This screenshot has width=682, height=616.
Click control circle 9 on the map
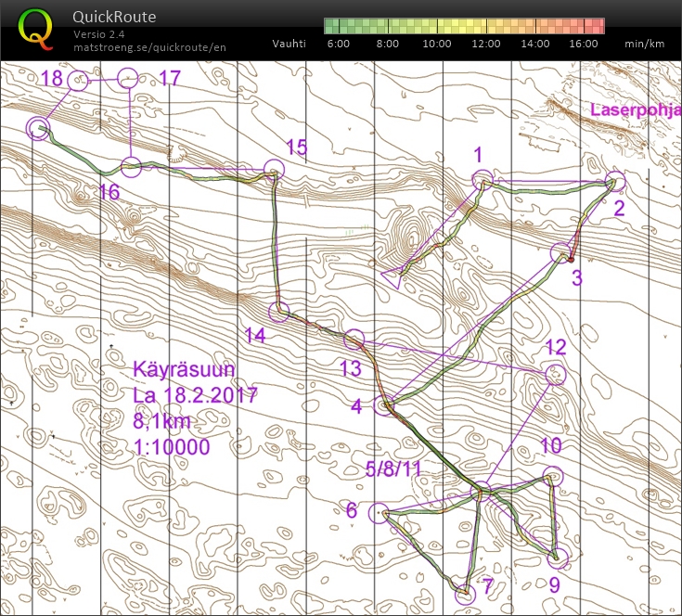click(558, 558)
